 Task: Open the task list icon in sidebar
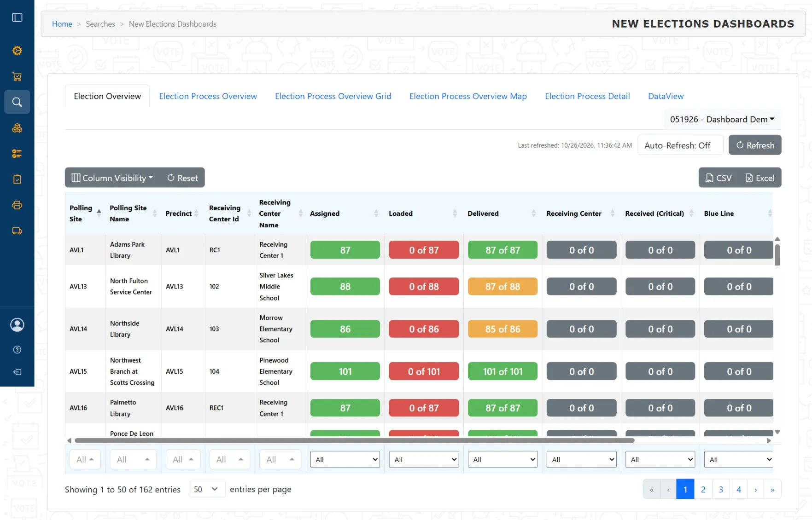point(17,154)
